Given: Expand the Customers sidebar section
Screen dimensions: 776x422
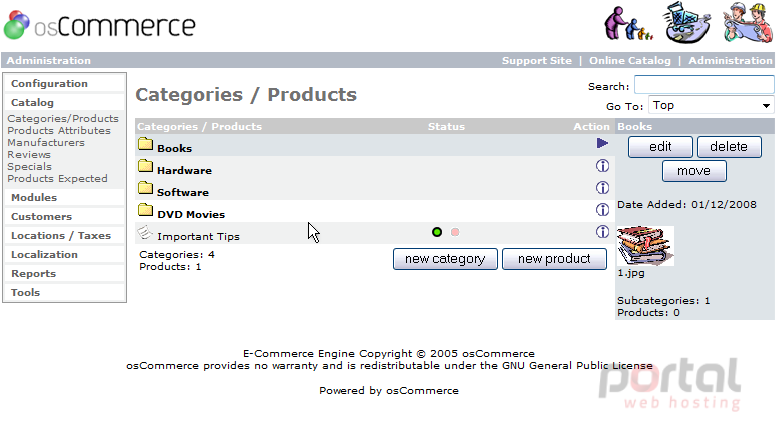Looking at the screenshot, I should point(42,217).
